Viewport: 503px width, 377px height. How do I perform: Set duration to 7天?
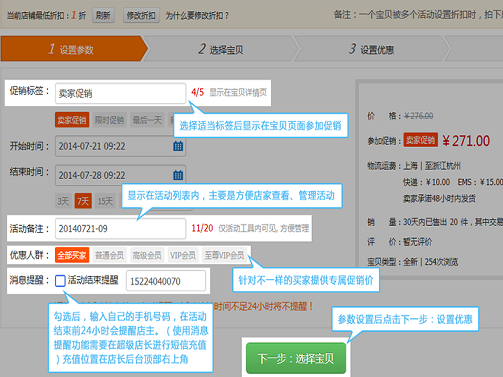point(83,201)
